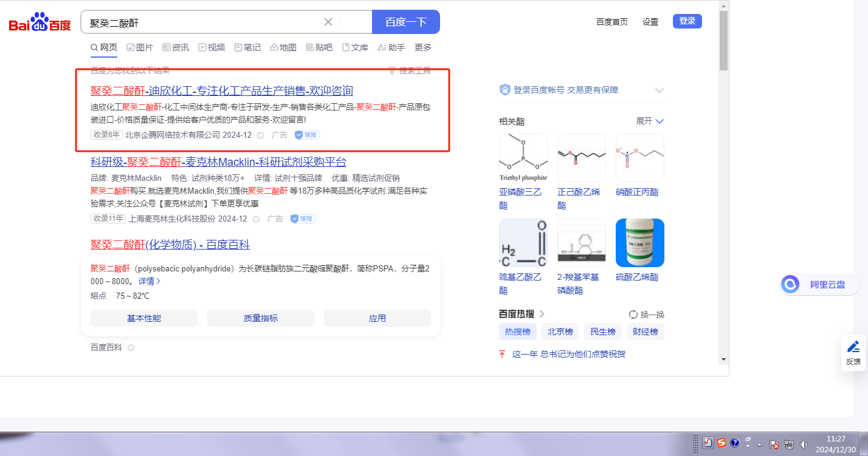This screenshot has height=456, width=868.
Task: Open the Action Center flag tray icon
Action: tap(774, 444)
